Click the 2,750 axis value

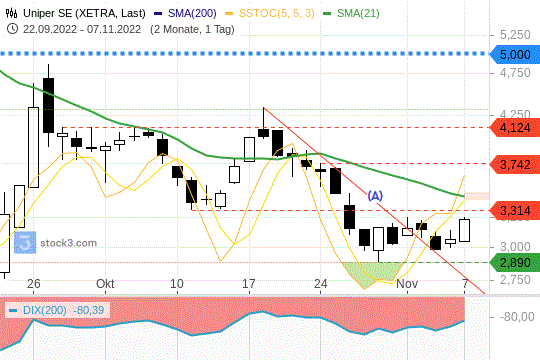tap(515, 279)
